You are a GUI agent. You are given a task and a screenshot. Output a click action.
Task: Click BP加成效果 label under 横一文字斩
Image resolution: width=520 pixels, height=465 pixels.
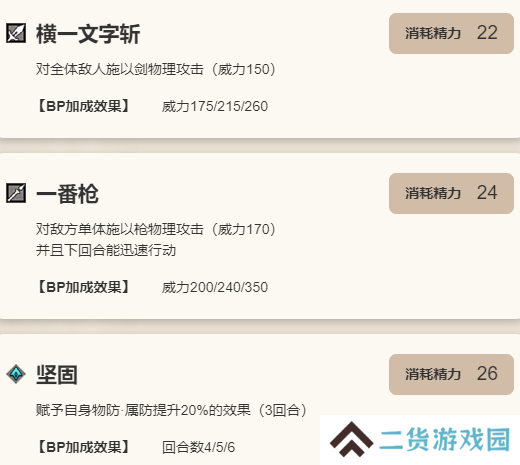click(84, 106)
